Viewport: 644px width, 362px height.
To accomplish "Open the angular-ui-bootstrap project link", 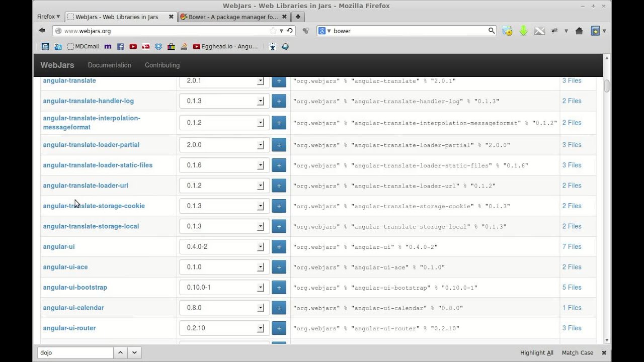I will 75,287.
